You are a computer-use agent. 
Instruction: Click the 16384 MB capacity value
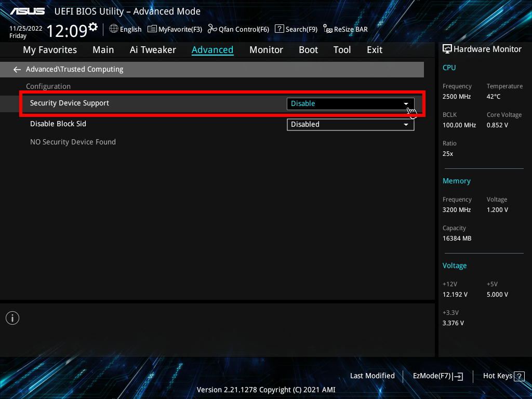click(x=457, y=238)
